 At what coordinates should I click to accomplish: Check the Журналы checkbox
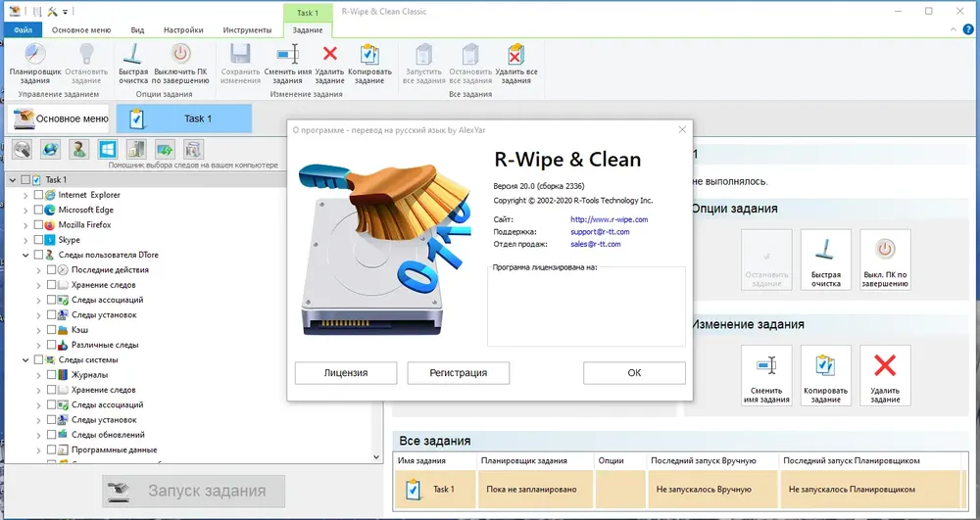pyautogui.click(x=51, y=374)
